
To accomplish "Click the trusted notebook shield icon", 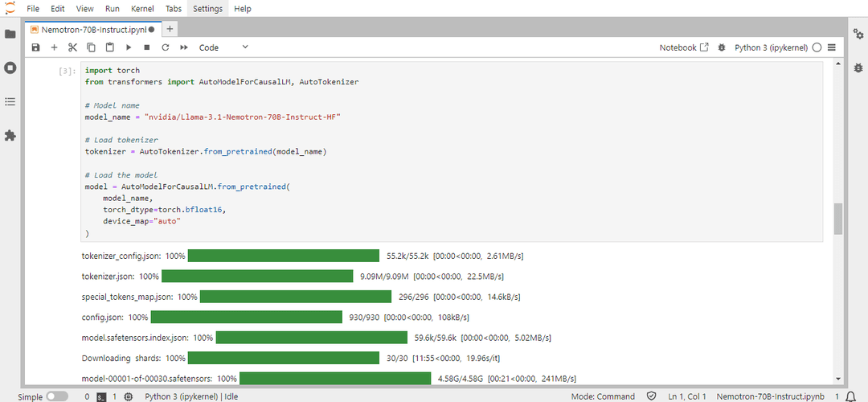I will pyautogui.click(x=652, y=396).
